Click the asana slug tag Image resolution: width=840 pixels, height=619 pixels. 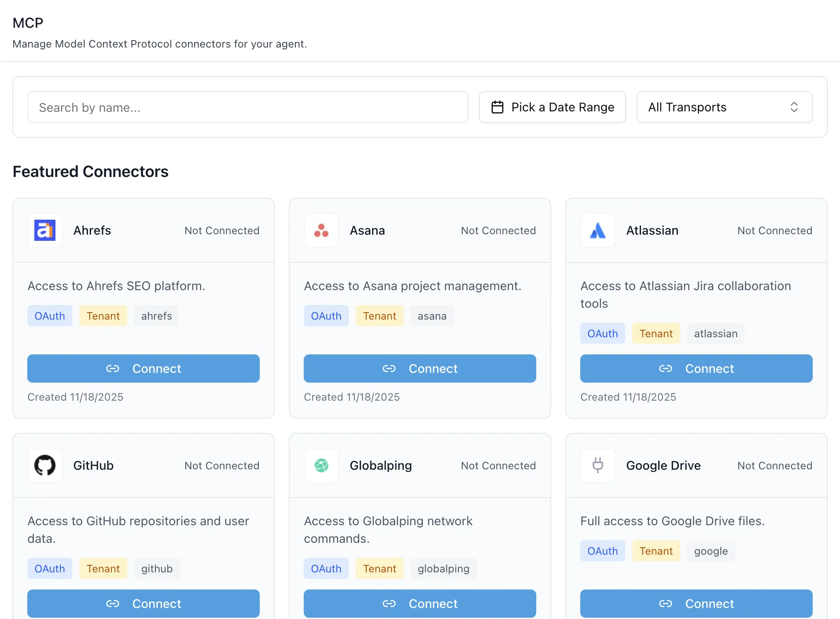[432, 316]
